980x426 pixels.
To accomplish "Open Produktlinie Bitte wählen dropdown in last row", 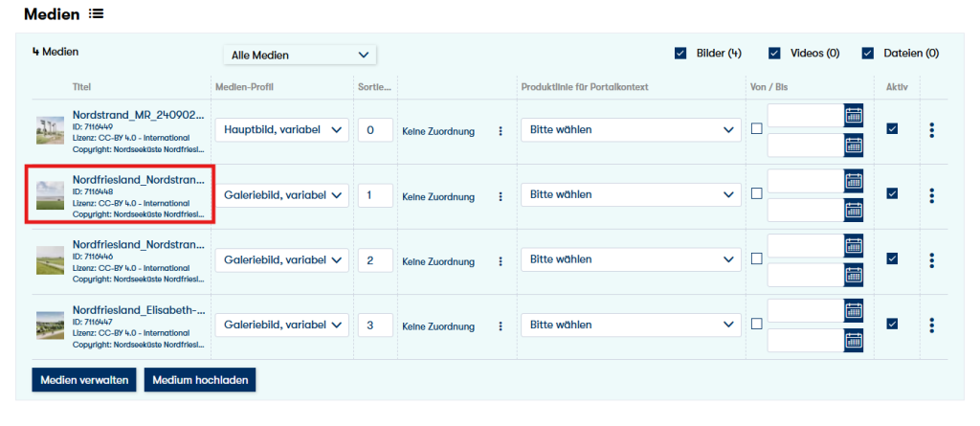I will tap(631, 325).
